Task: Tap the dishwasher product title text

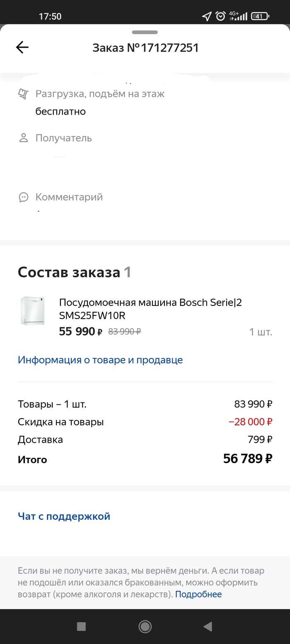Action: pos(150,309)
